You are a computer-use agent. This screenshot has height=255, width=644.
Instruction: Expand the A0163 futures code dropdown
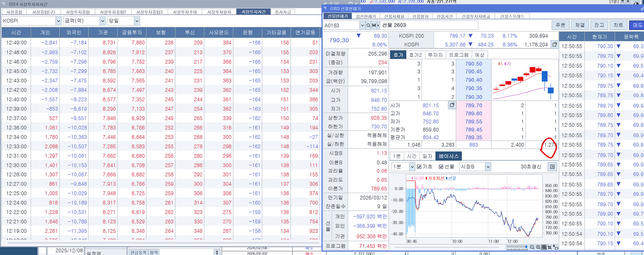[362, 25]
